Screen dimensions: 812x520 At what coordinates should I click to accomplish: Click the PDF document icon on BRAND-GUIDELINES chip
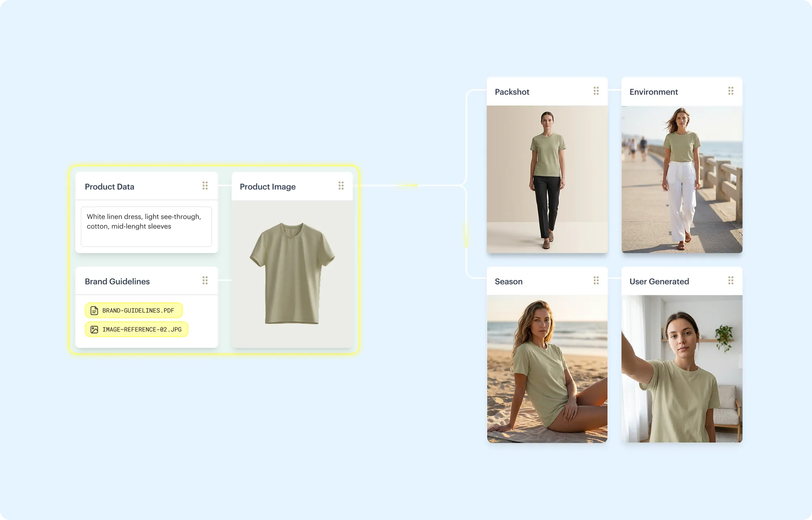(94, 311)
